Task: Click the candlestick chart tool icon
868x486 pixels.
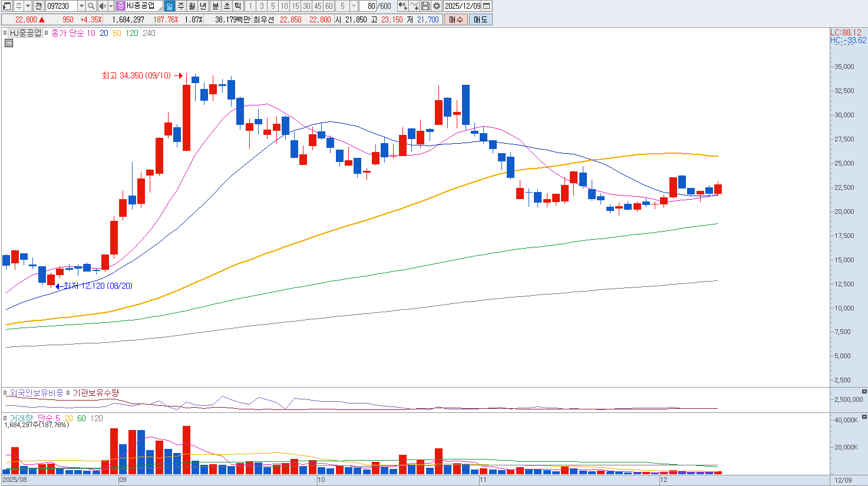Action: (x=402, y=6)
